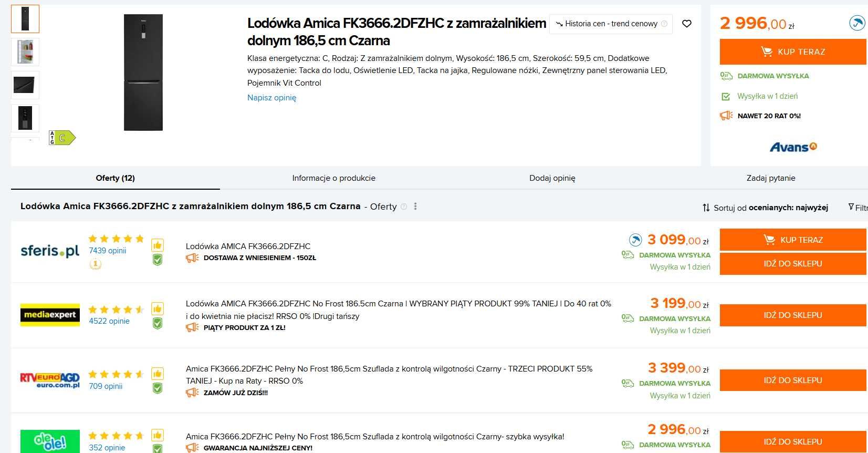Select first thumbnail of black fridge front

click(x=25, y=19)
